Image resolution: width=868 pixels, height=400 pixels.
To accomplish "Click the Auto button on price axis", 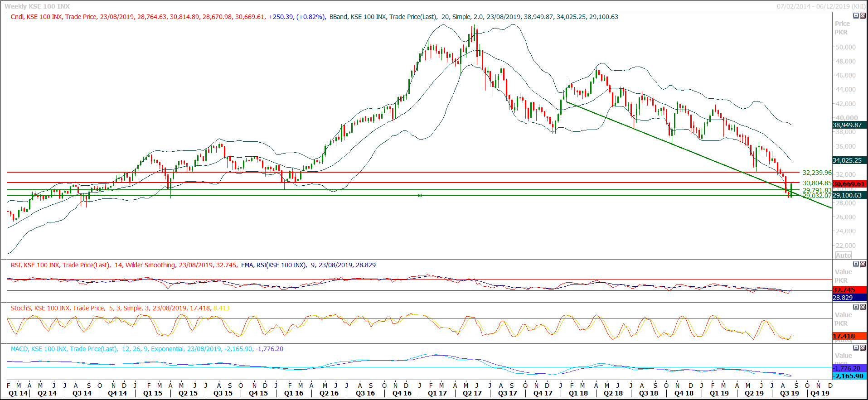I will pyautogui.click(x=843, y=255).
